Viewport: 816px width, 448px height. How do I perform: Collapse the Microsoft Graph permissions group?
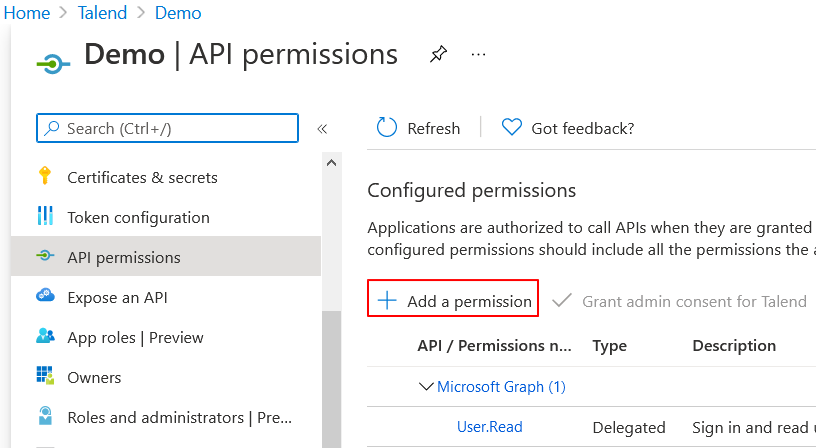427,387
